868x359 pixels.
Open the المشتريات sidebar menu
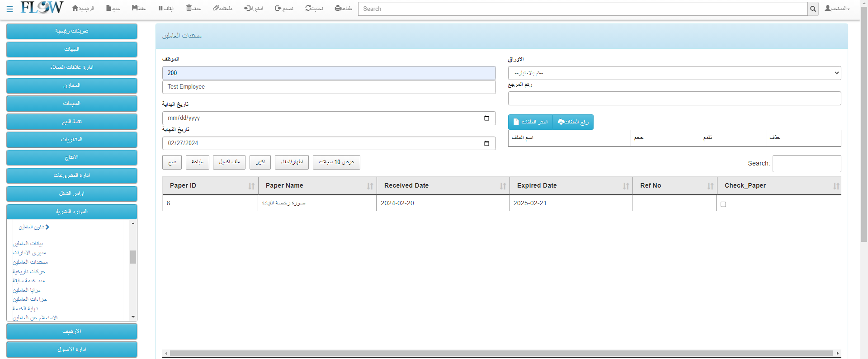coord(72,140)
